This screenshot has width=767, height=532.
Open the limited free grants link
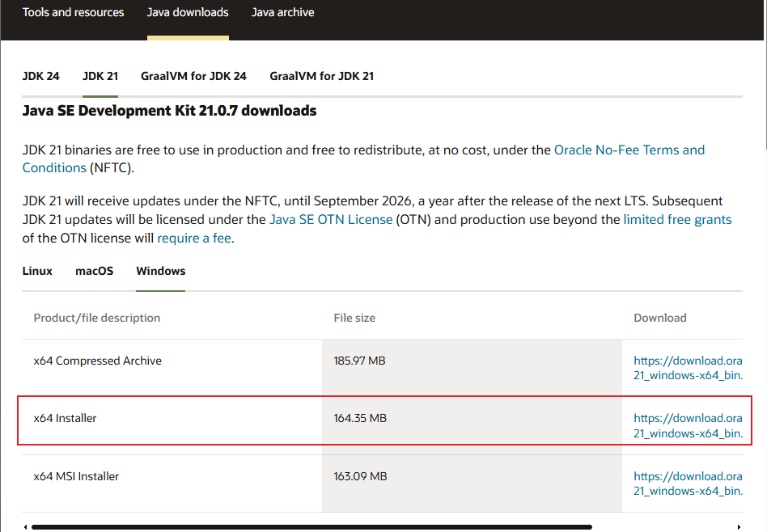click(x=677, y=220)
